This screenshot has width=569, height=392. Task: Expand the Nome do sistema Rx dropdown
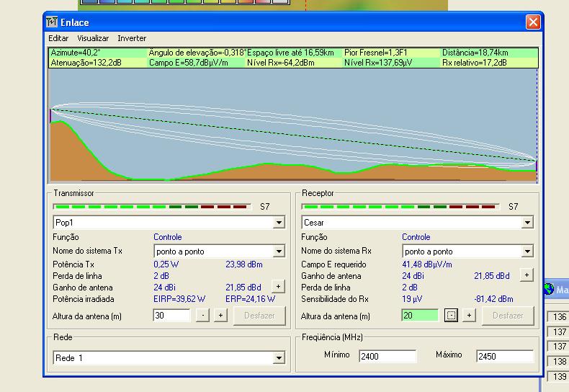click(527, 251)
